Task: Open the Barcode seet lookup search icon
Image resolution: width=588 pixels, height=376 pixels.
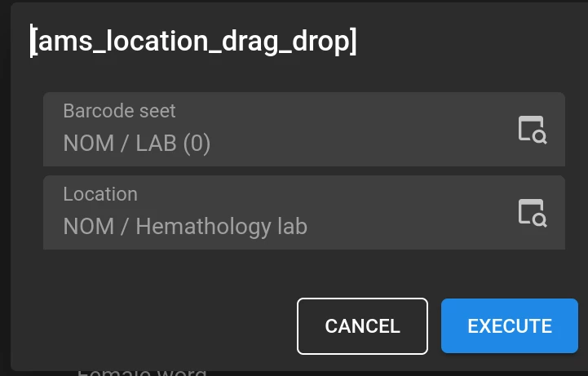Action: (532, 130)
